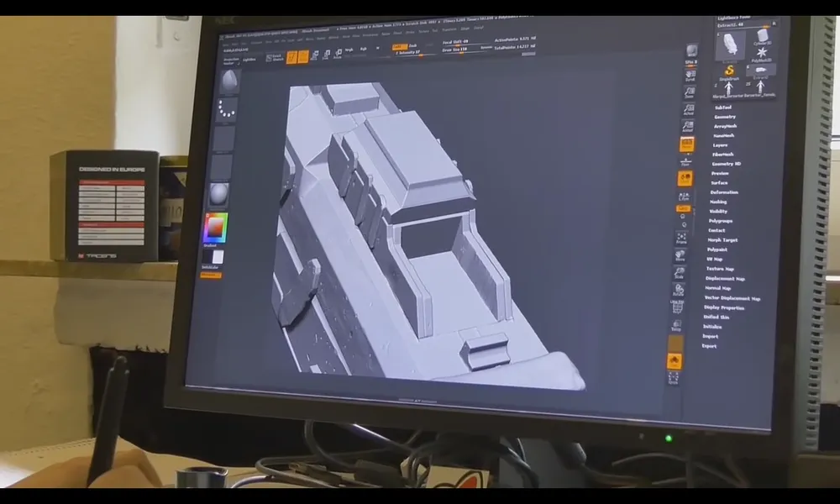Toggle the Floor grid button
The width and height of the screenshot is (840, 504).
point(685,161)
